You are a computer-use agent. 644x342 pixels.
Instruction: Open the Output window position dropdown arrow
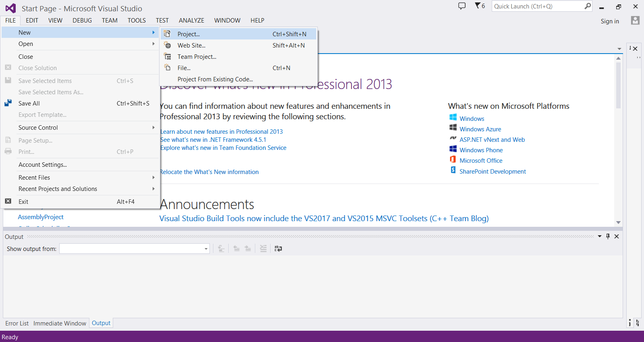[x=600, y=236]
